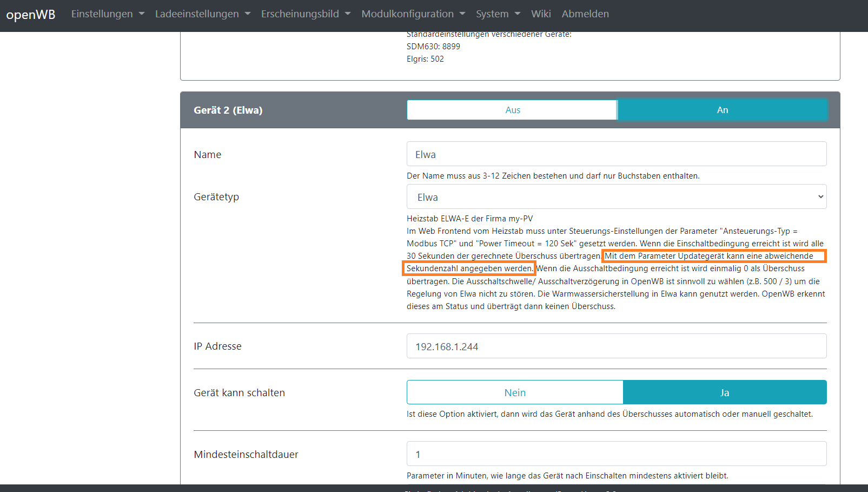868x492 pixels.
Task: Click the line 'Heizstab ELWA-E der Firma my-PV'
Action: pyautogui.click(x=469, y=219)
